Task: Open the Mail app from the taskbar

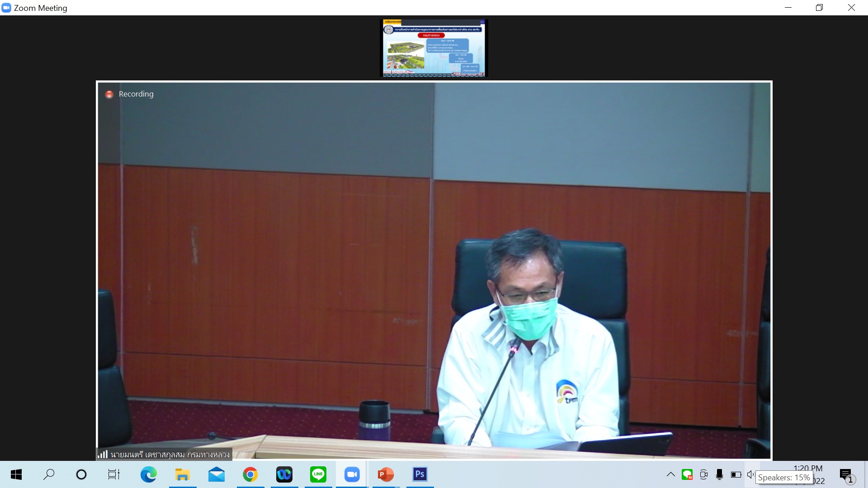Action: 217,474
